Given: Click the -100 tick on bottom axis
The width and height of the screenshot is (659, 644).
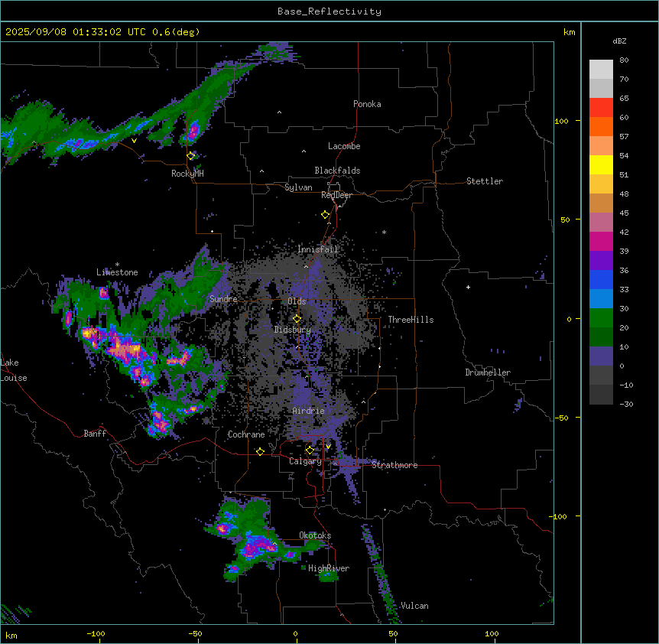Looking at the screenshot, I should pyautogui.click(x=96, y=633).
